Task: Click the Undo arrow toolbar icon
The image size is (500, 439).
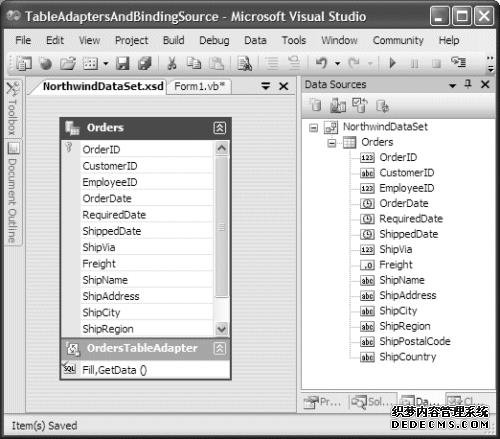Action: tap(321, 63)
